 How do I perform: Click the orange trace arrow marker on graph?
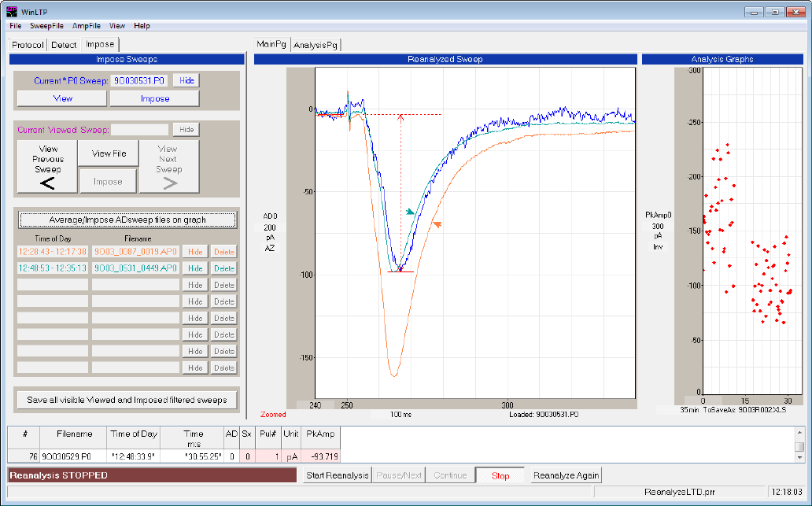coord(437,225)
